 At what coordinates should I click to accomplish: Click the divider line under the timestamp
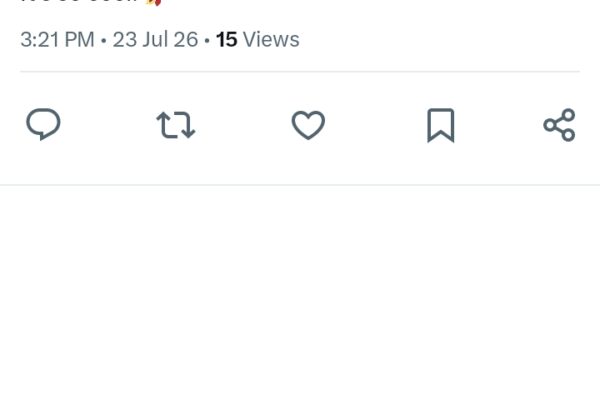[x=300, y=71]
